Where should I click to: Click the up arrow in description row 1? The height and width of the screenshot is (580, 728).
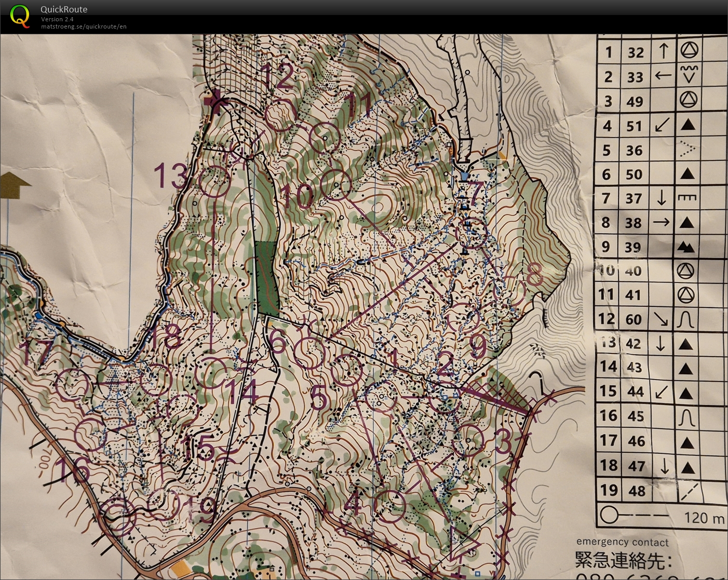pyautogui.click(x=663, y=51)
